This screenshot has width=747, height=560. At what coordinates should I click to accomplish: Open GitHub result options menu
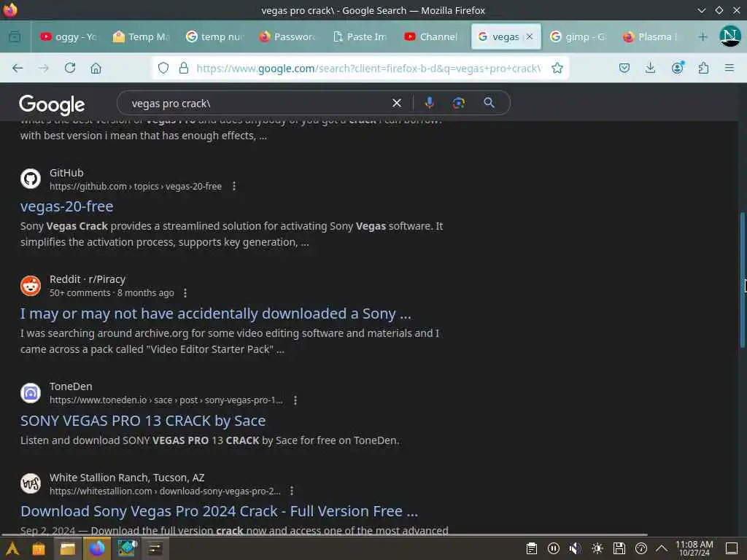click(x=234, y=186)
